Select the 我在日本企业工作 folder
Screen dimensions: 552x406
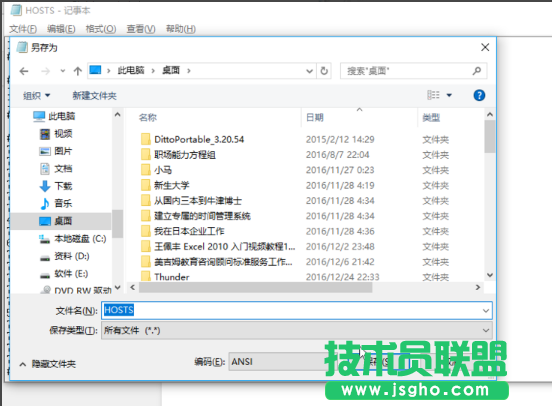click(x=189, y=231)
